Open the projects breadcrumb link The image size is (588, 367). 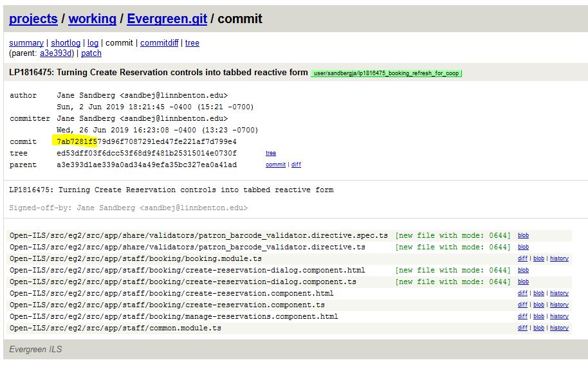33,19
